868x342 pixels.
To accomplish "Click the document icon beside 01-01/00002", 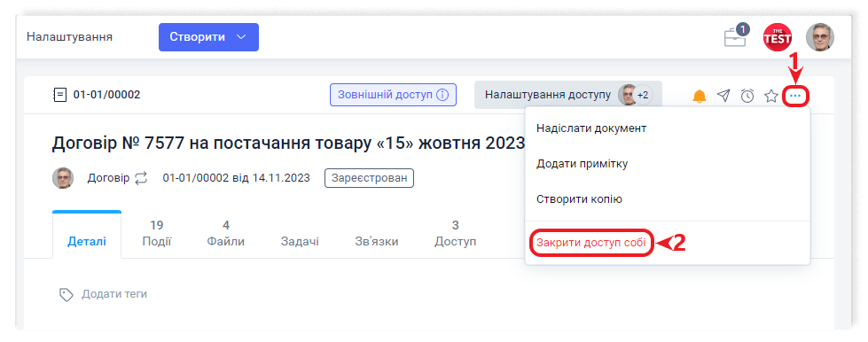I will (x=59, y=95).
